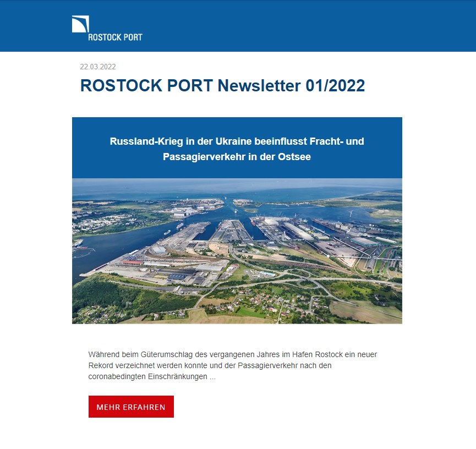476x449 pixels.
Task: Open the Russland-Krieg in der Ukraine headline
Action: coord(237,149)
